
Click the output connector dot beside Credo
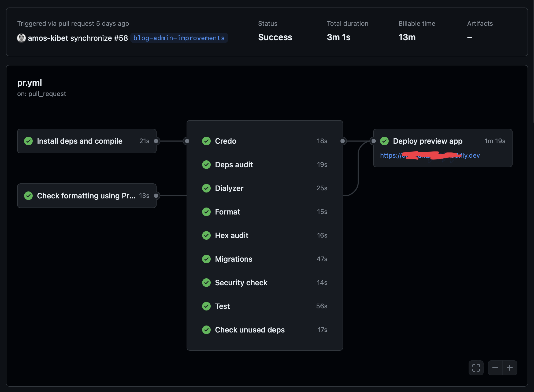click(x=342, y=141)
